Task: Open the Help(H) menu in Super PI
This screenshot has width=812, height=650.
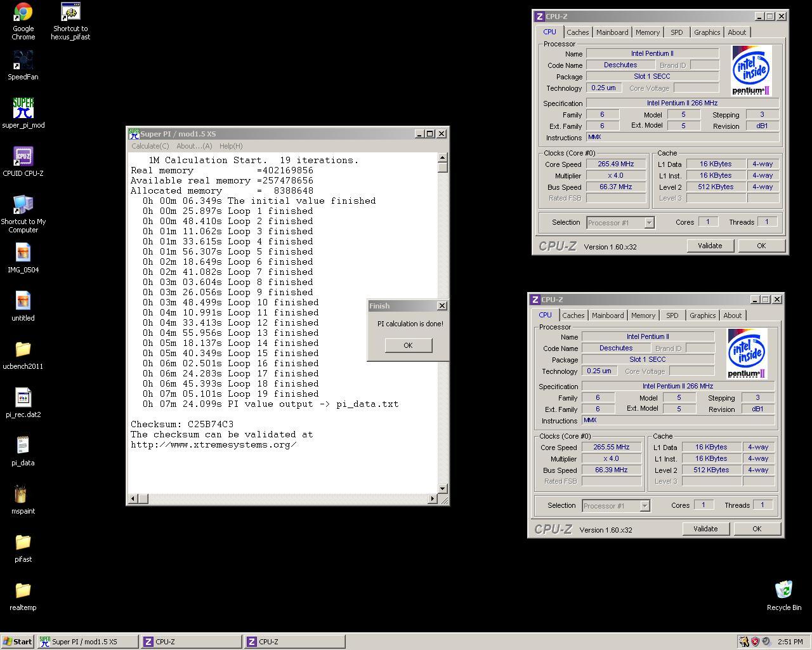Action: coord(231,146)
